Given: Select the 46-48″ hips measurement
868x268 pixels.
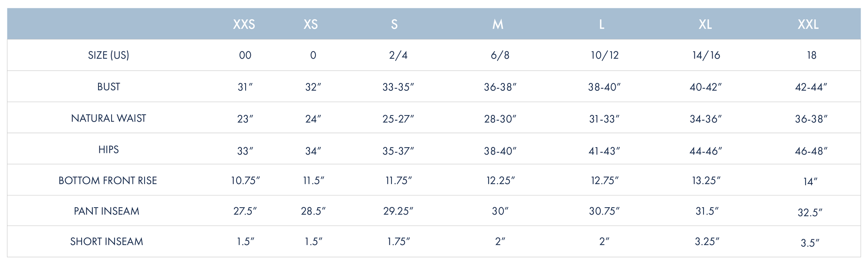Looking at the screenshot, I should tap(811, 151).
